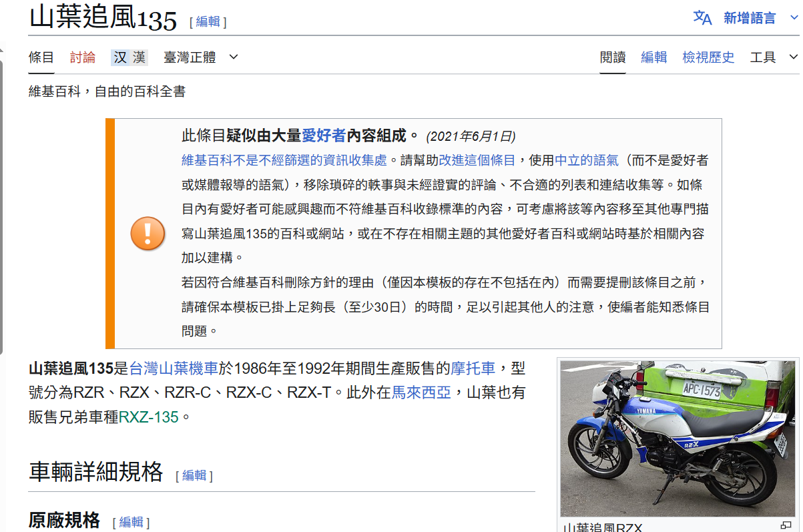Open the RXZ-135 link
The image size is (803, 532).
click(x=149, y=417)
